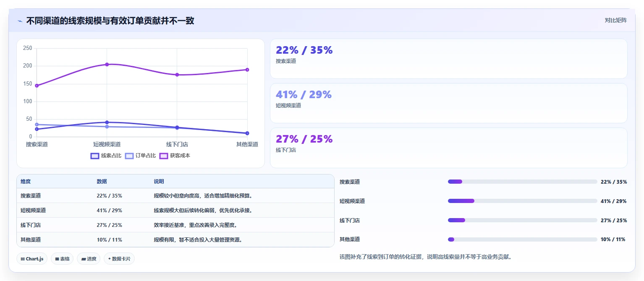The image size is (644, 281).
Task: Click the 搜索渠道 x-axis label on the chart
Action: 37,144
